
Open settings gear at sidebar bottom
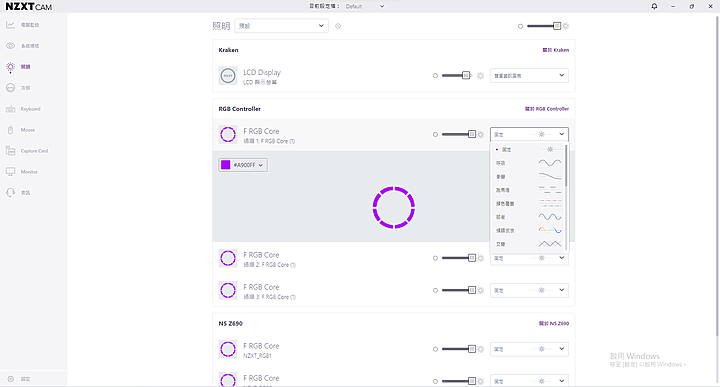click(x=11, y=379)
